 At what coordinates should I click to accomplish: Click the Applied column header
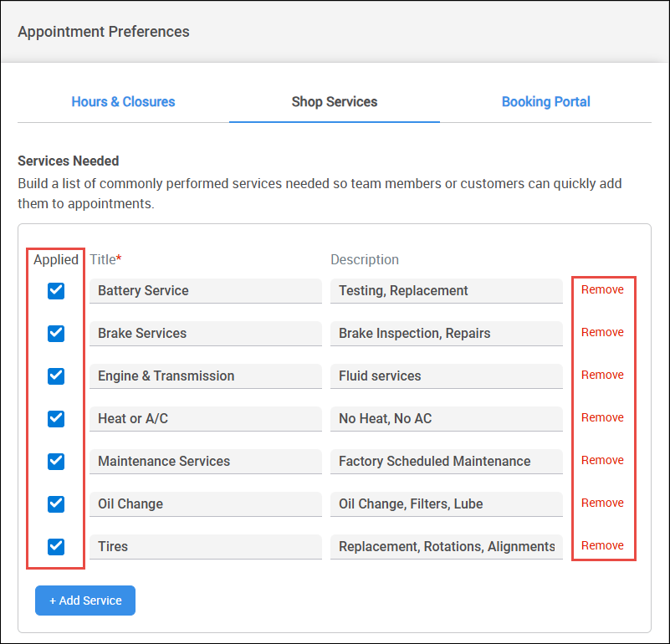click(56, 260)
